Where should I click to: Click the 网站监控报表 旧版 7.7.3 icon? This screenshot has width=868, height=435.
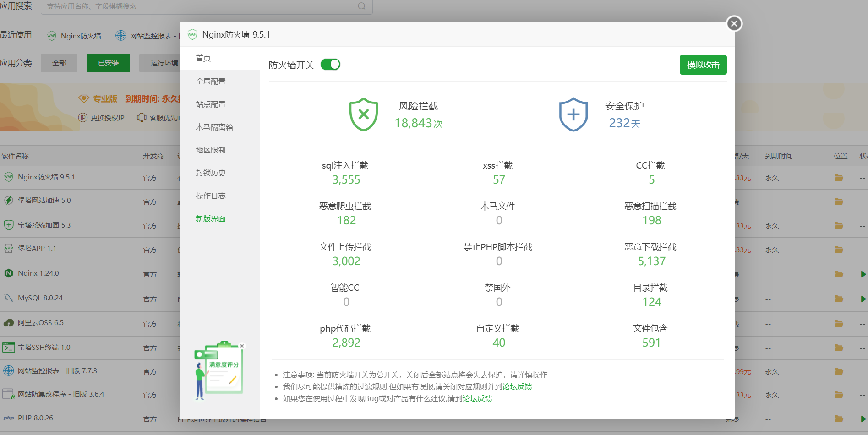tap(9, 370)
